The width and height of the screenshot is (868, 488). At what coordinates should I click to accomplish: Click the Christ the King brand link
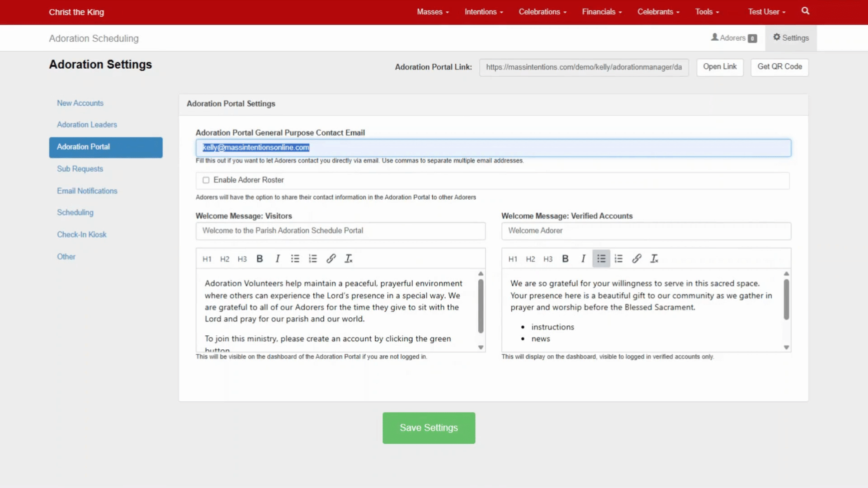(76, 12)
